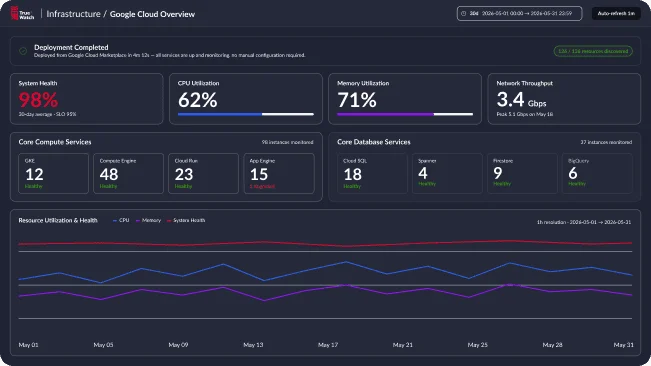Click the Healthy status under Cloud Run
Screen dimensions: 651x366
(184, 186)
